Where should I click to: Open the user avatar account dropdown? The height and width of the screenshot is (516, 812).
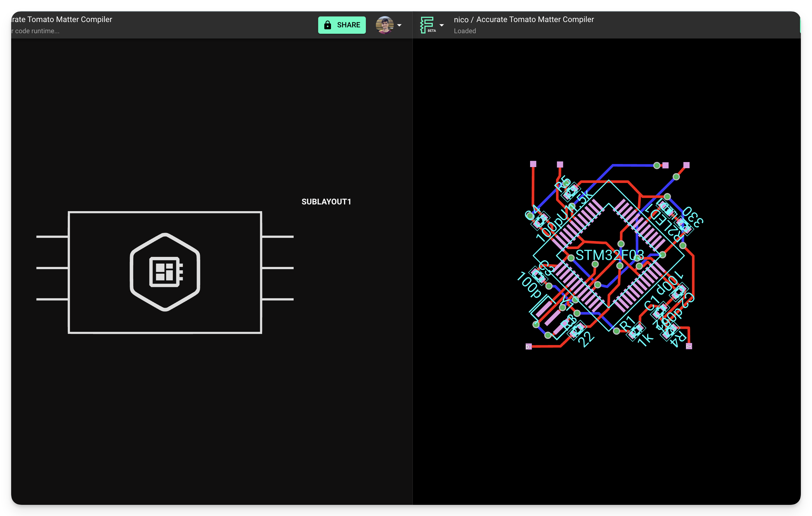point(399,25)
